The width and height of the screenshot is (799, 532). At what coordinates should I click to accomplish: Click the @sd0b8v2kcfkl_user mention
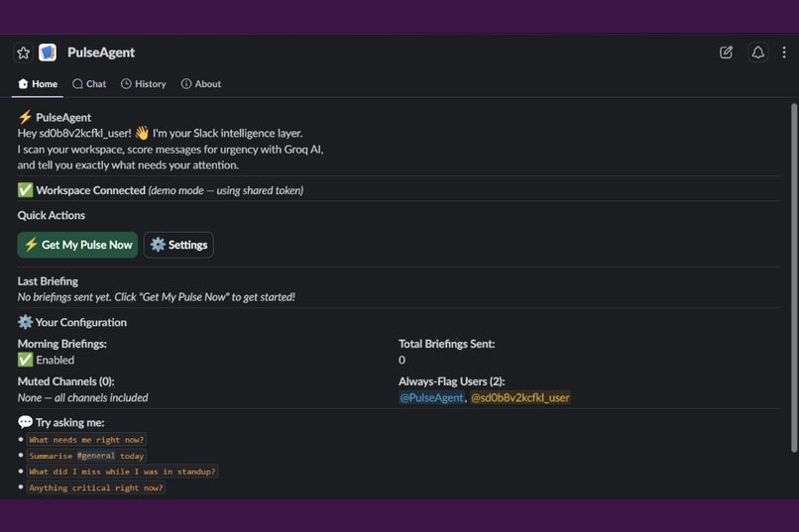[520, 397]
